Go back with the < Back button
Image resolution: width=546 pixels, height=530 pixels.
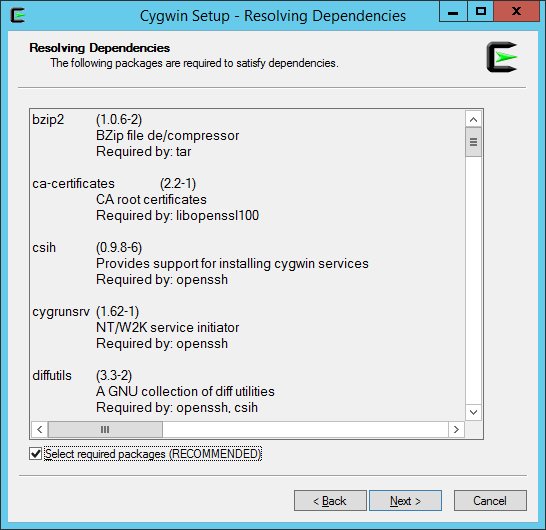tap(330, 501)
